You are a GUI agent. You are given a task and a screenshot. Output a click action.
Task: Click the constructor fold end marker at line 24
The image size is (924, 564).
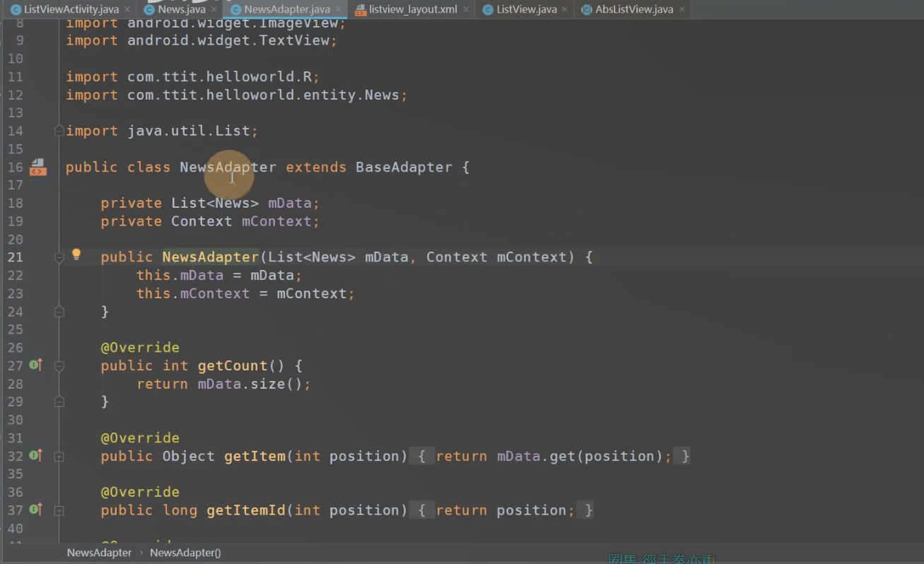[59, 312]
